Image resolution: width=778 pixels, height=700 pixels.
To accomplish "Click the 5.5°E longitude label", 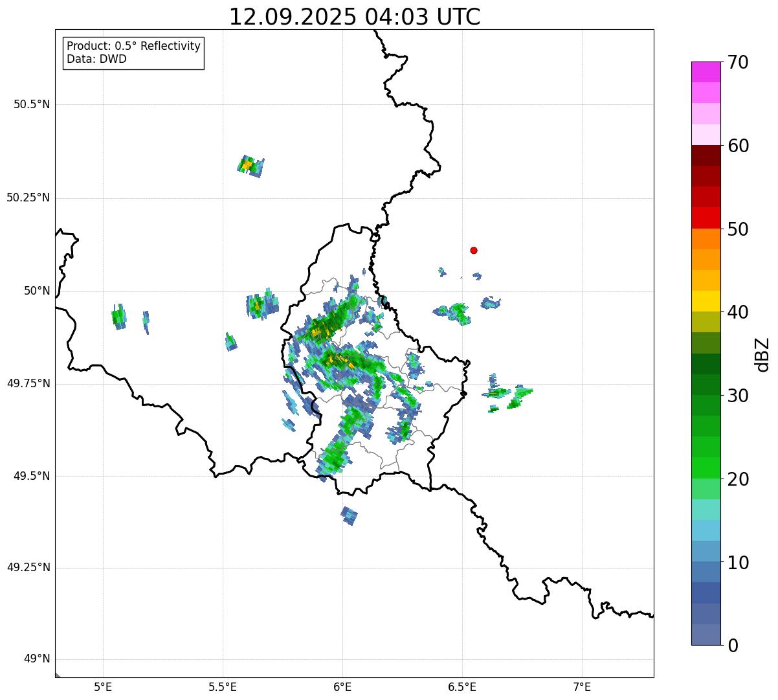I will 223,687.
